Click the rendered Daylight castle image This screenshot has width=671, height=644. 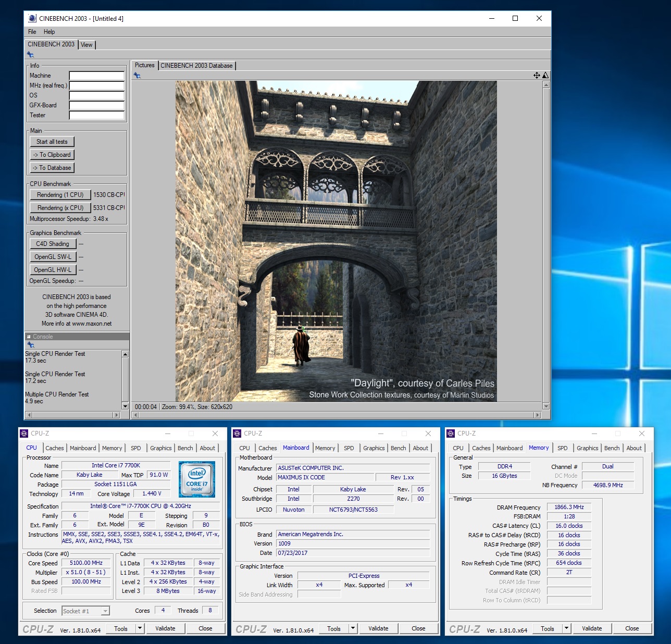tap(336, 241)
